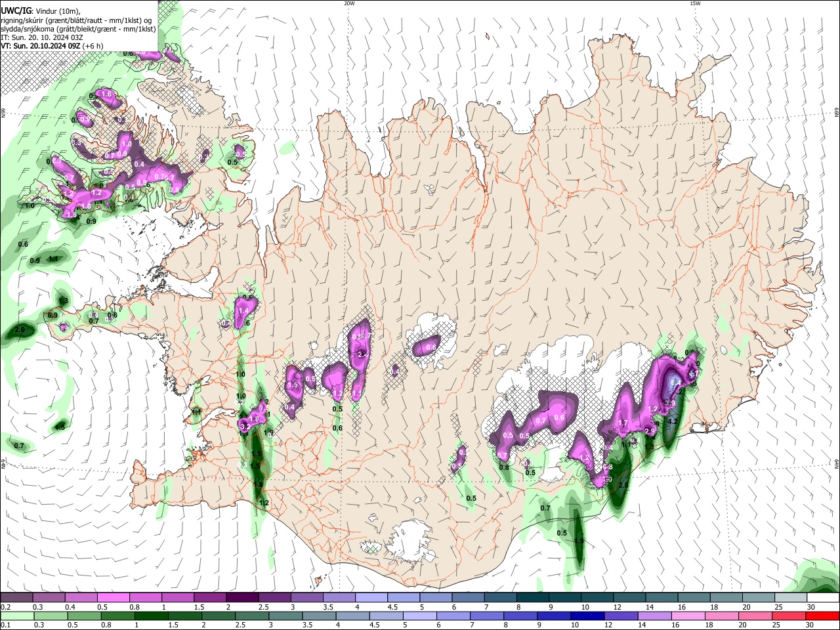This screenshot has width=840, height=630.
Task: Click the 20W longitude label
Action: [349, 3]
